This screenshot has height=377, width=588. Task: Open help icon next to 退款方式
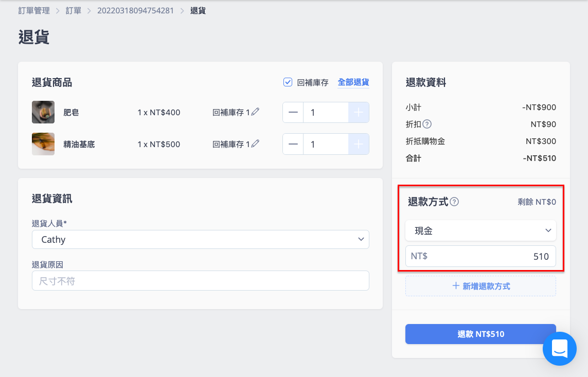(x=454, y=202)
